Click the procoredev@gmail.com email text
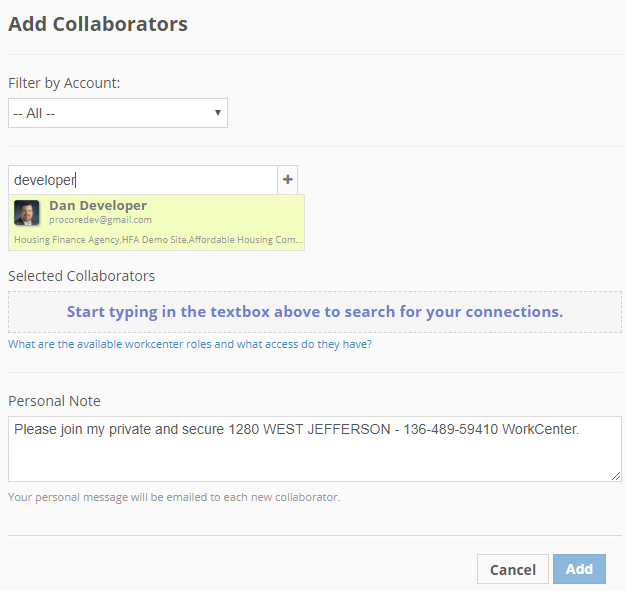Image resolution: width=626 pixels, height=591 pixels. point(100,220)
